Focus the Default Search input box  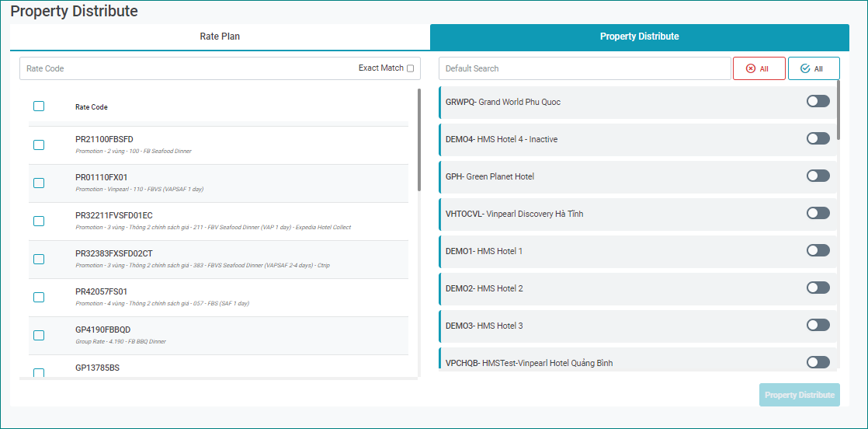tap(584, 68)
